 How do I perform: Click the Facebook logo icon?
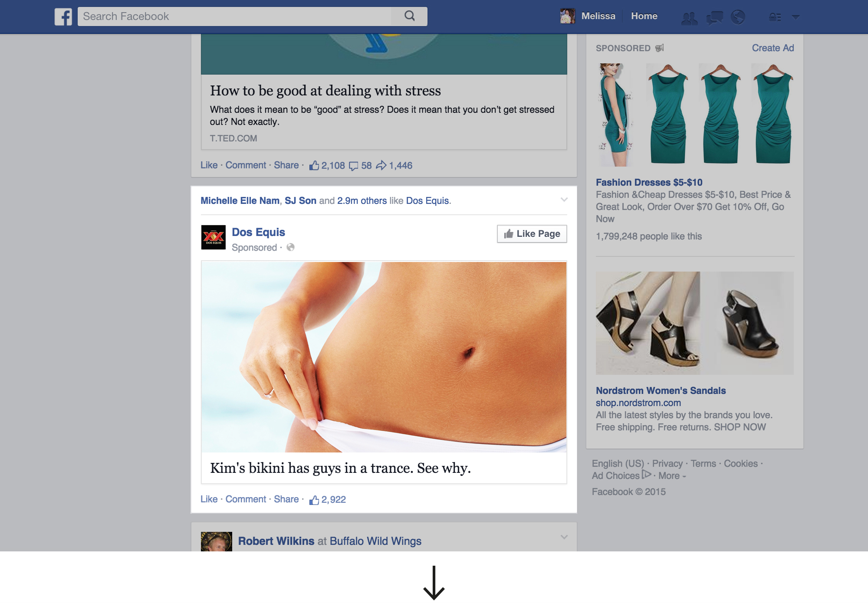pos(63,17)
